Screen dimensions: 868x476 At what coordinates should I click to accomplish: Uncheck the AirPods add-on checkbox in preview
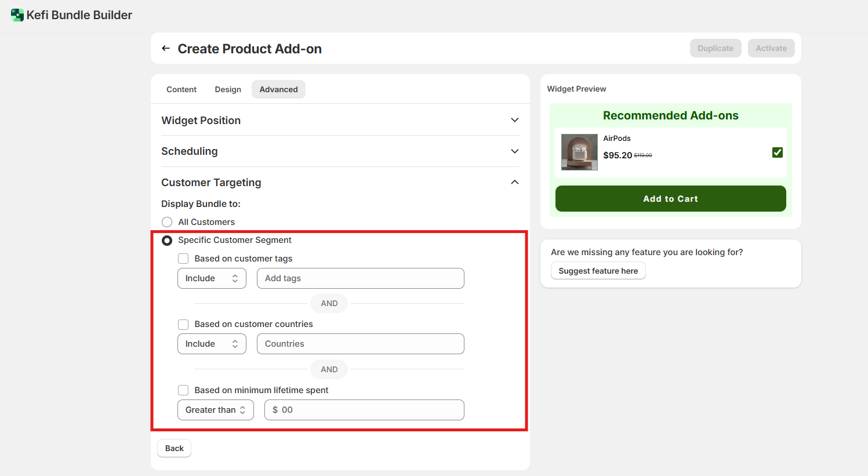pyautogui.click(x=777, y=152)
